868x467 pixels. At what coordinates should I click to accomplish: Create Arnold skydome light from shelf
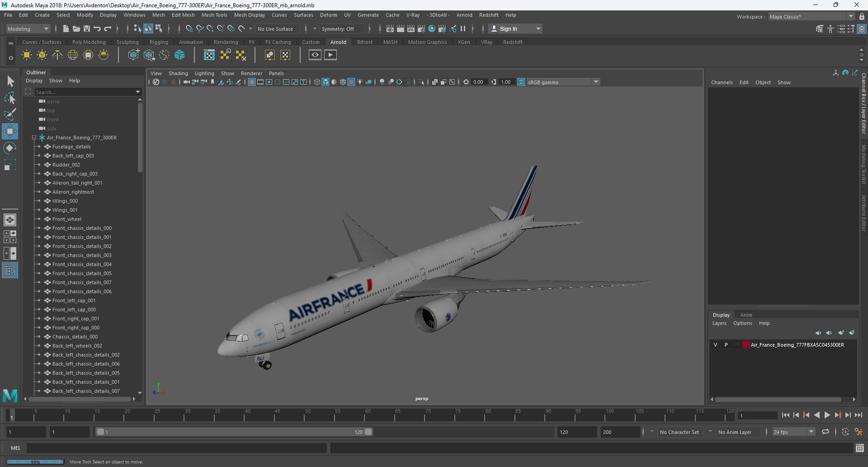[x=73, y=55]
